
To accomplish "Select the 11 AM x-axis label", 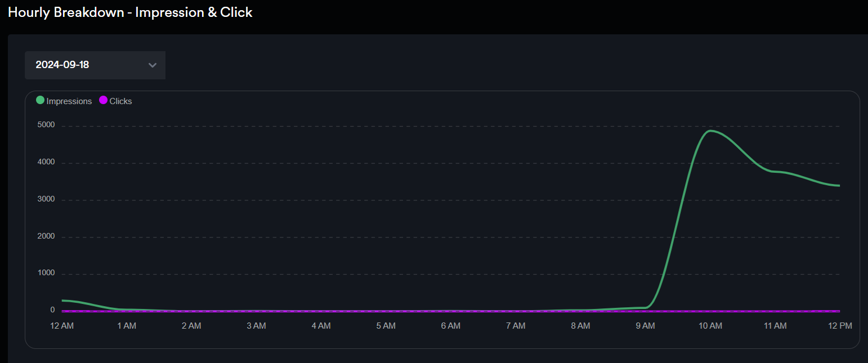I will [x=775, y=326].
